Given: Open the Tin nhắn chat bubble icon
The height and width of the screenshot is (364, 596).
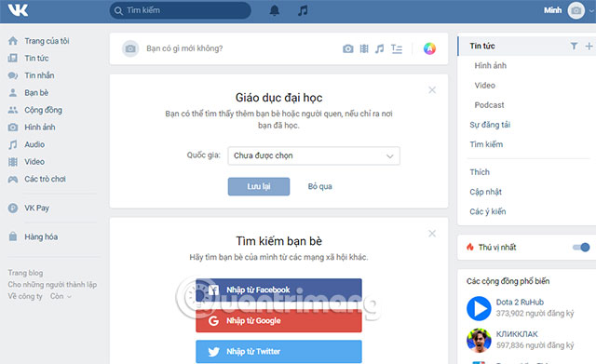Looking at the screenshot, I should [13, 75].
